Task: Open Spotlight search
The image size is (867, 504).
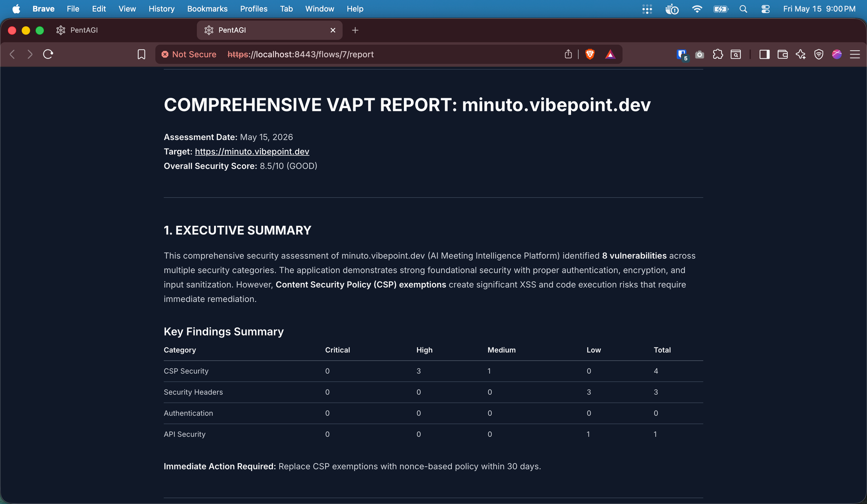Action: (743, 9)
